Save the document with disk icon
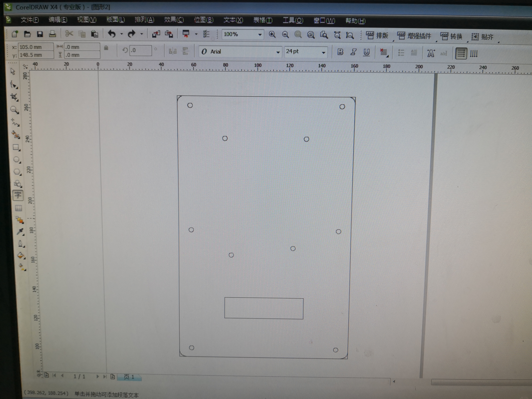Viewport: 532px width, 399px height. tap(40, 34)
